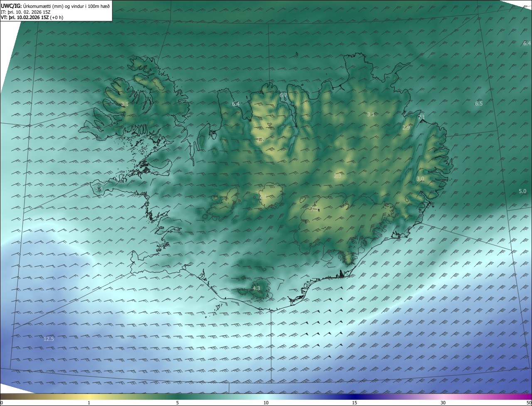Click the legend tick label 0
532x406 pixels.
(2, 403)
